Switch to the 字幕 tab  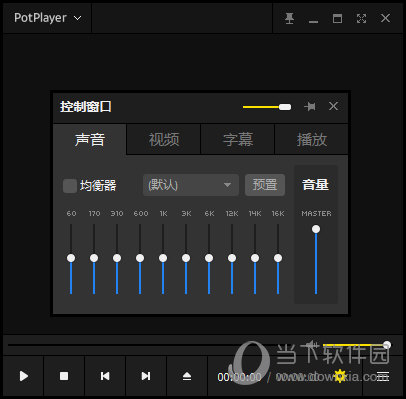(238, 139)
